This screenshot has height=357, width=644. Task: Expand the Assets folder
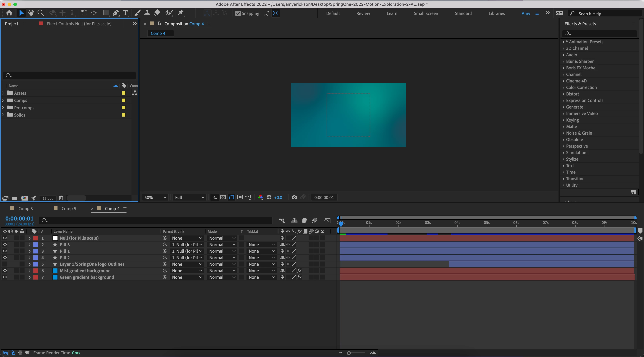click(x=3, y=93)
